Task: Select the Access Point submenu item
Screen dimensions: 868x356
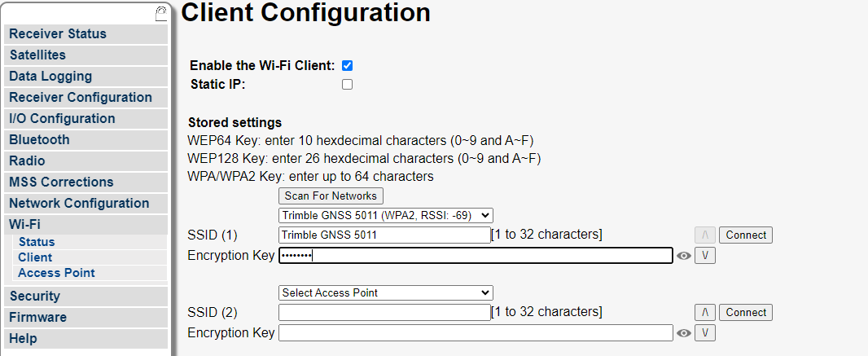Action: pyautogui.click(x=56, y=273)
